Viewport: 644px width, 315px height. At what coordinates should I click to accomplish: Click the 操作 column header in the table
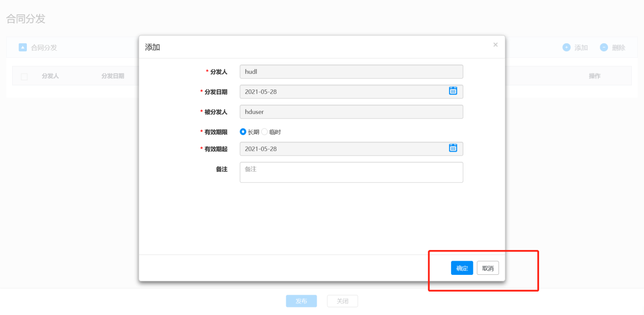click(594, 76)
